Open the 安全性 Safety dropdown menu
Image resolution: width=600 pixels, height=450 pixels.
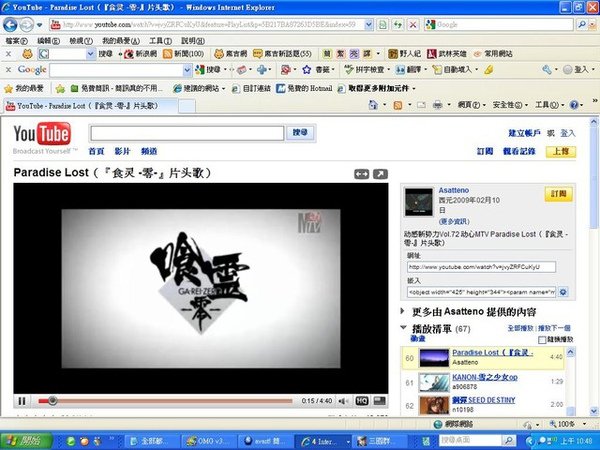click(510, 105)
